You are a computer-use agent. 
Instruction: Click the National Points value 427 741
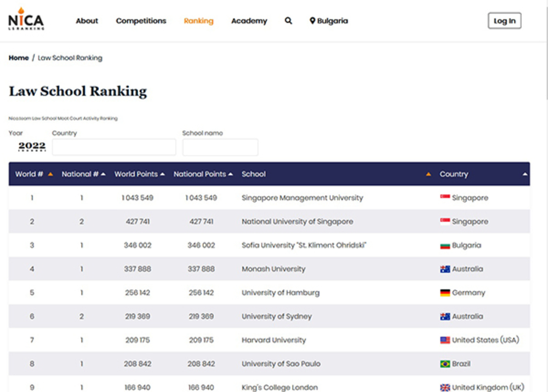point(201,222)
